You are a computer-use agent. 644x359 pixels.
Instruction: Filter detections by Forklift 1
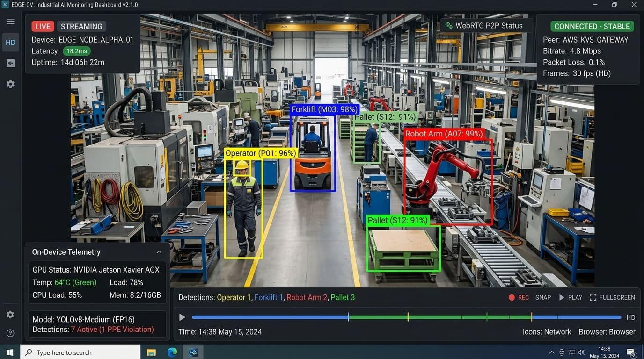(269, 297)
